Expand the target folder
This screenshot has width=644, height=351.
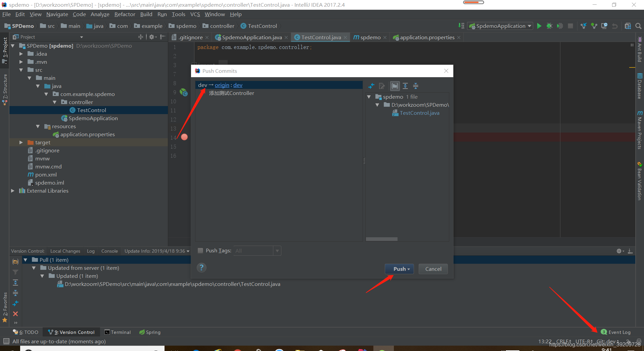[21, 142]
